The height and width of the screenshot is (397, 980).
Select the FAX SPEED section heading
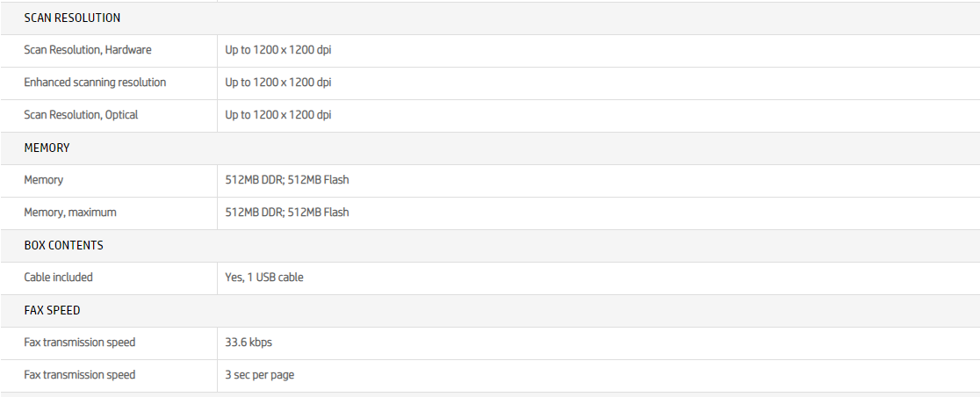click(52, 310)
